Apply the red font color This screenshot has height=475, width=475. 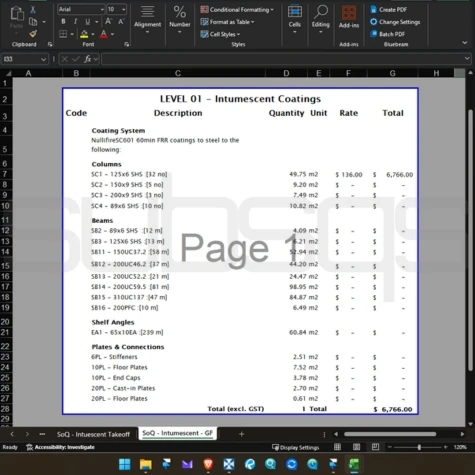(x=104, y=34)
